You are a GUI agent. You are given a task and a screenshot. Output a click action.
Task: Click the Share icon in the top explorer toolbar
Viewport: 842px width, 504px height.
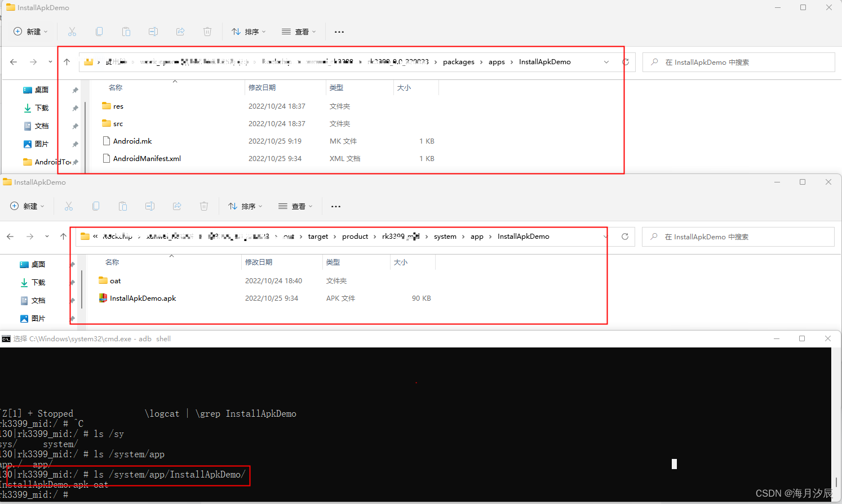click(x=180, y=32)
